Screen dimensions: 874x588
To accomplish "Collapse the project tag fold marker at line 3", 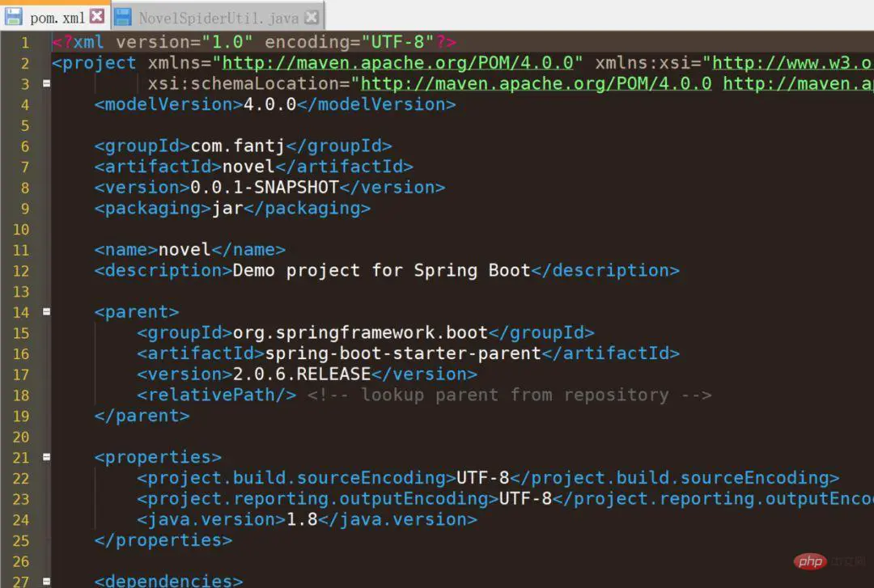I will point(46,83).
